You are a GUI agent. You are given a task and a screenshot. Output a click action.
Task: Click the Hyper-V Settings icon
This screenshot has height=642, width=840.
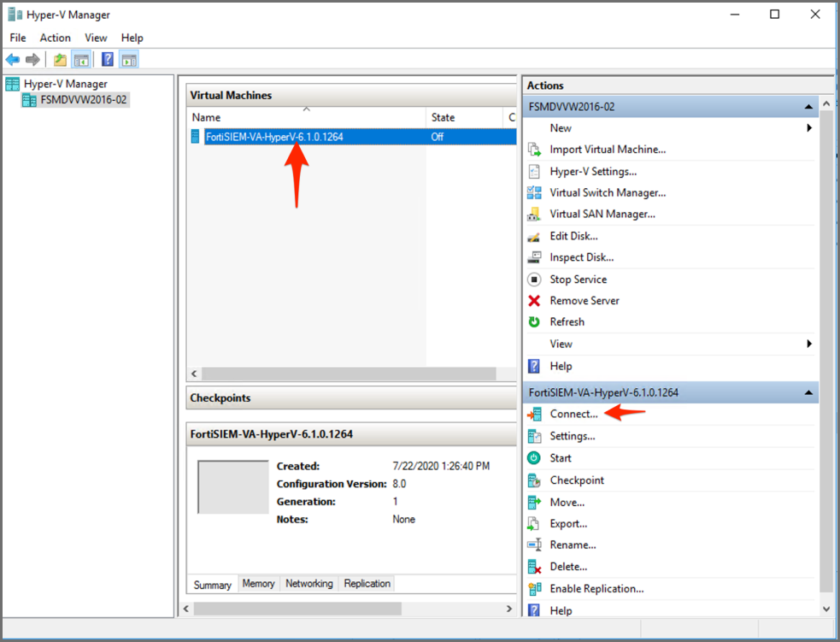pyautogui.click(x=534, y=172)
